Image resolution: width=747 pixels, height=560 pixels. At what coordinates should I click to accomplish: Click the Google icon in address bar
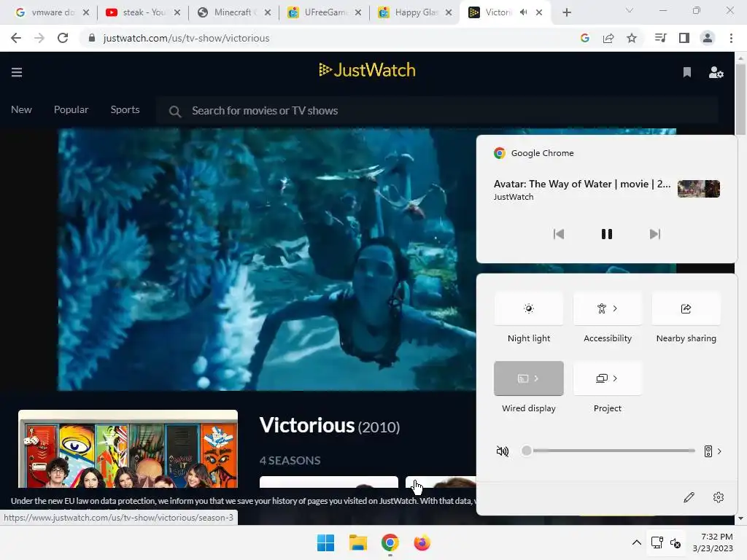click(x=584, y=38)
